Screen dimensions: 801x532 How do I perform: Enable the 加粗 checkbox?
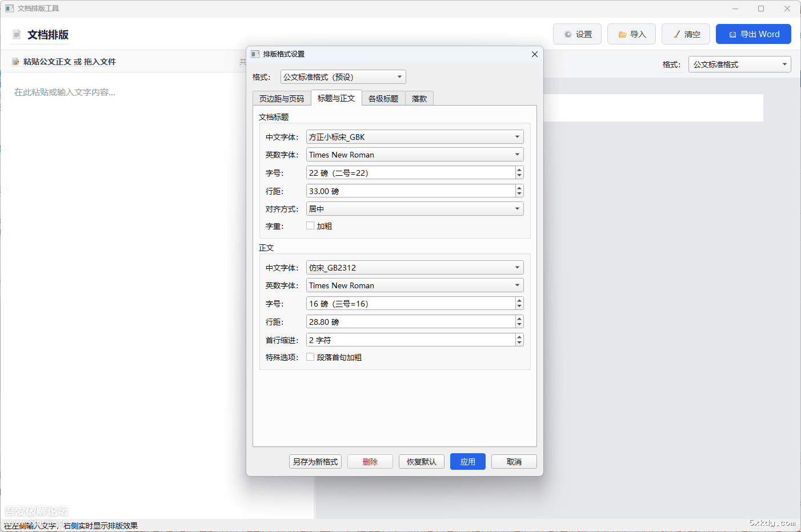310,226
